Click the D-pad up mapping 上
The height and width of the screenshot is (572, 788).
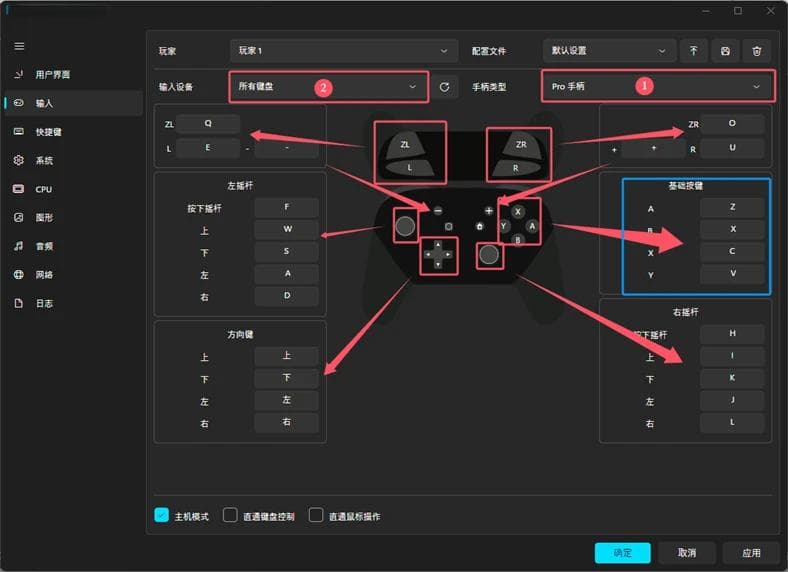(x=286, y=356)
